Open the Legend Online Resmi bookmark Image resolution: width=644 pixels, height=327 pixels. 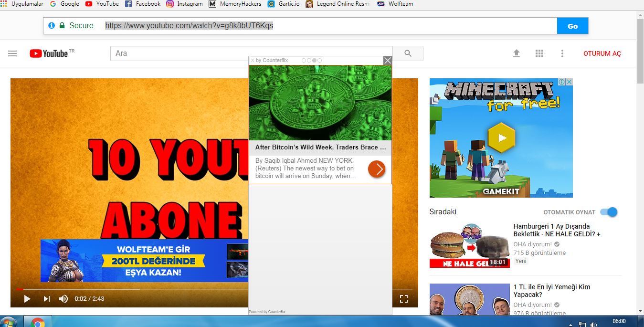(x=338, y=4)
